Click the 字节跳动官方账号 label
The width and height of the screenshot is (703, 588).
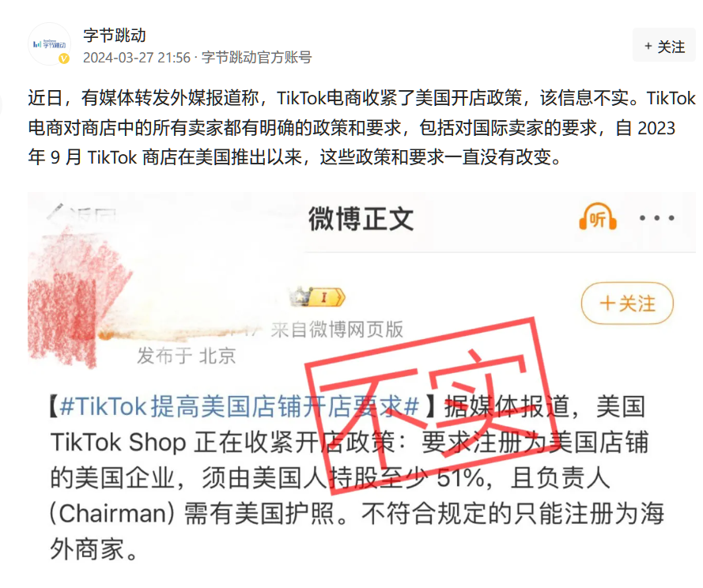point(256,58)
